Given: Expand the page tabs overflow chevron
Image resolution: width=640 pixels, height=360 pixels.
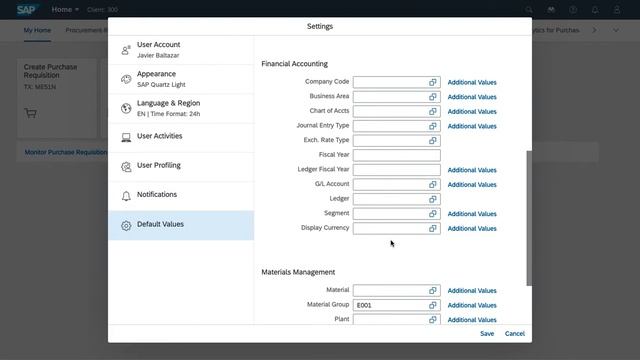Looking at the screenshot, I should coord(616,30).
